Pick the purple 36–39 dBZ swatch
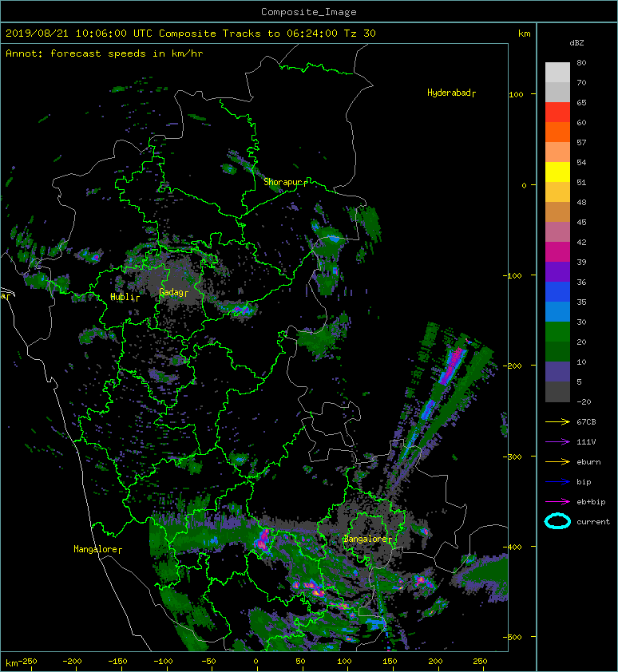This screenshot has width=618, height=672. [x=557, y=272]
